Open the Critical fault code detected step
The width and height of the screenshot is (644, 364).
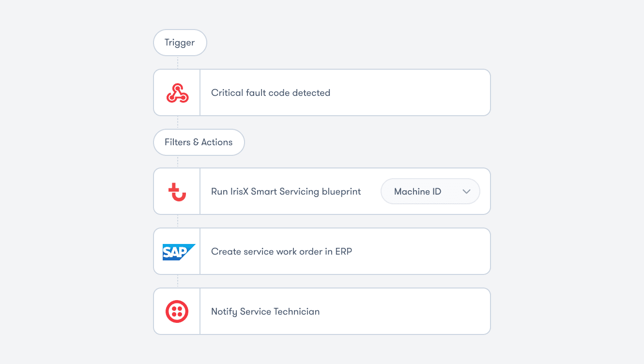(x=271, y=93)
